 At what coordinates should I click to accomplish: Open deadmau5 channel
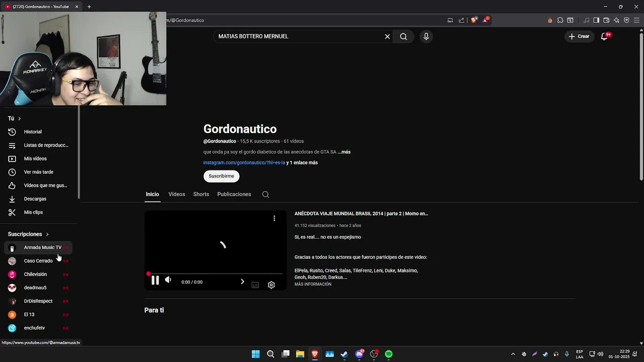pyautogui.click(x=39, y=288)
